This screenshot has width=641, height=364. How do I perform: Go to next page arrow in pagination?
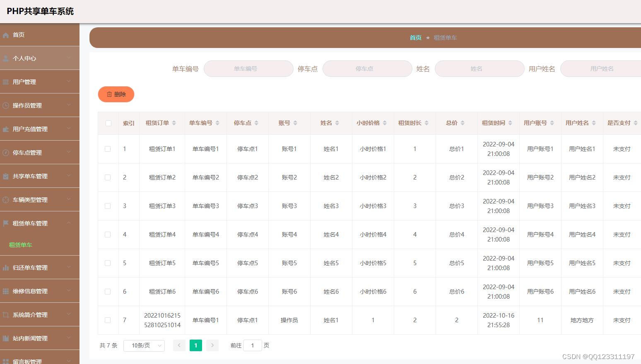tap(212, 345)
